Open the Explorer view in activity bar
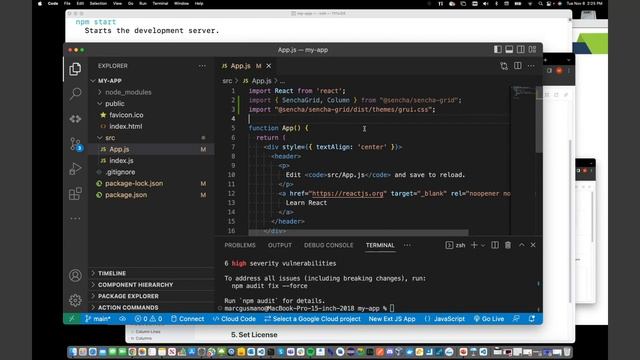The width and height of the screenshot is (640, 360). 75,69
